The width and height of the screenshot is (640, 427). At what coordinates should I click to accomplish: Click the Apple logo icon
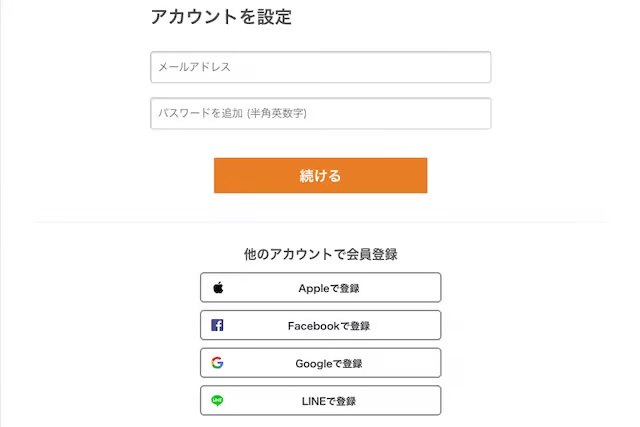tap(218, 288)
